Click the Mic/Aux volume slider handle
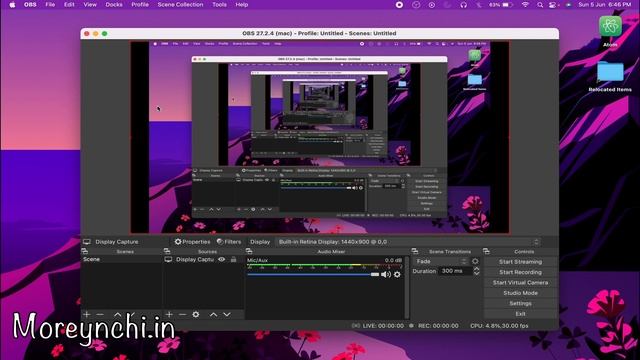This screenshot has width=640, height=360. tap(375, 275)
